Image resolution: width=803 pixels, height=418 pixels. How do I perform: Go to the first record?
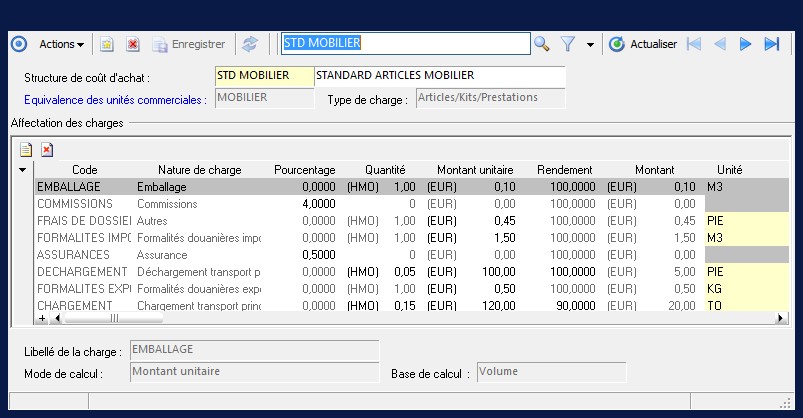coord(693,44)
